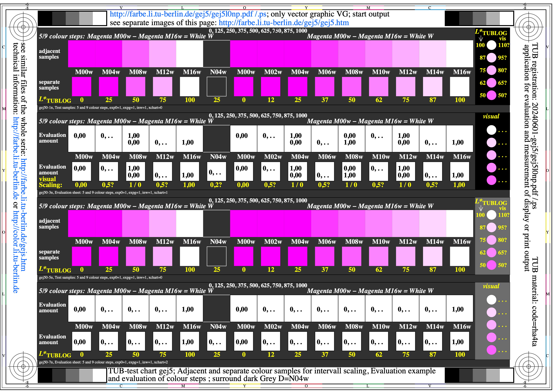Click small '0,00 1,00' box below M08w, gej50-3n chart
554x392 pixels.
tap(352, 172)
